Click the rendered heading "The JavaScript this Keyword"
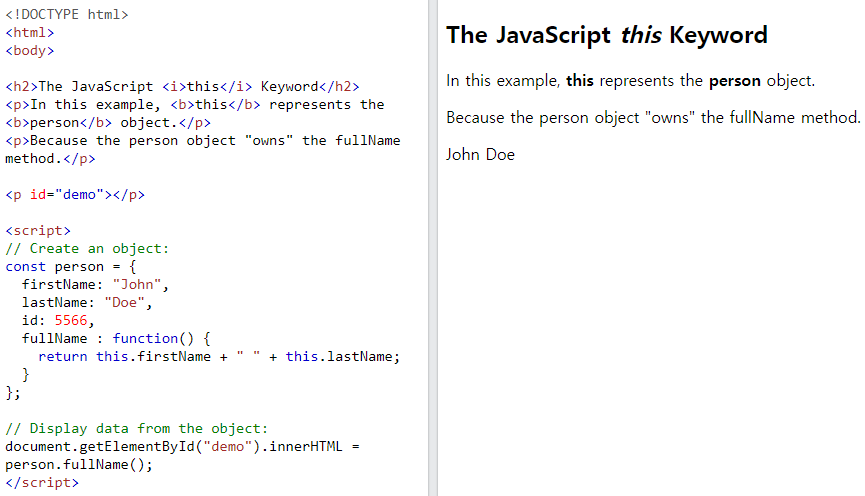Image resolution: width=865 pixels, height=496 pixels. 607,35
